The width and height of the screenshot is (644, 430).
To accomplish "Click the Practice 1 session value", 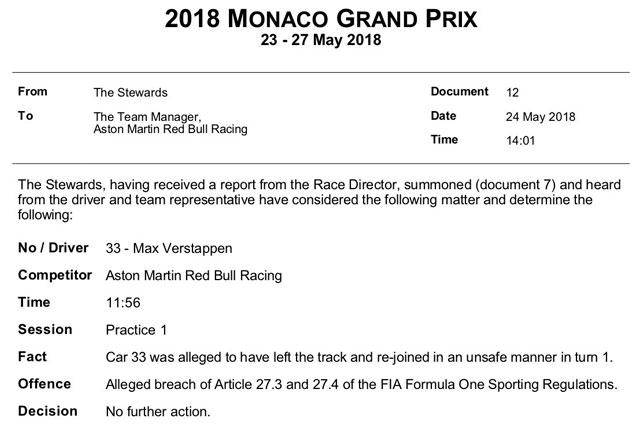I will (136, 330).
